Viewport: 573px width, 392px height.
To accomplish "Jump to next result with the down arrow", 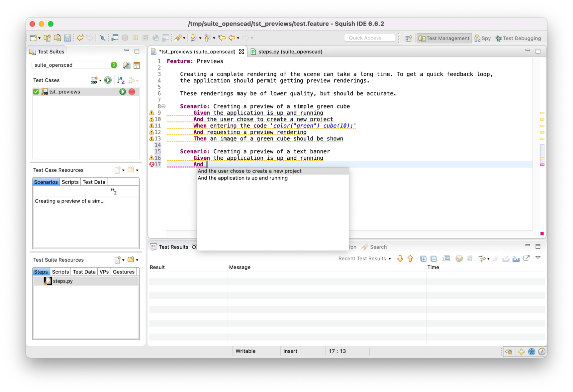I will coord(400,259).
